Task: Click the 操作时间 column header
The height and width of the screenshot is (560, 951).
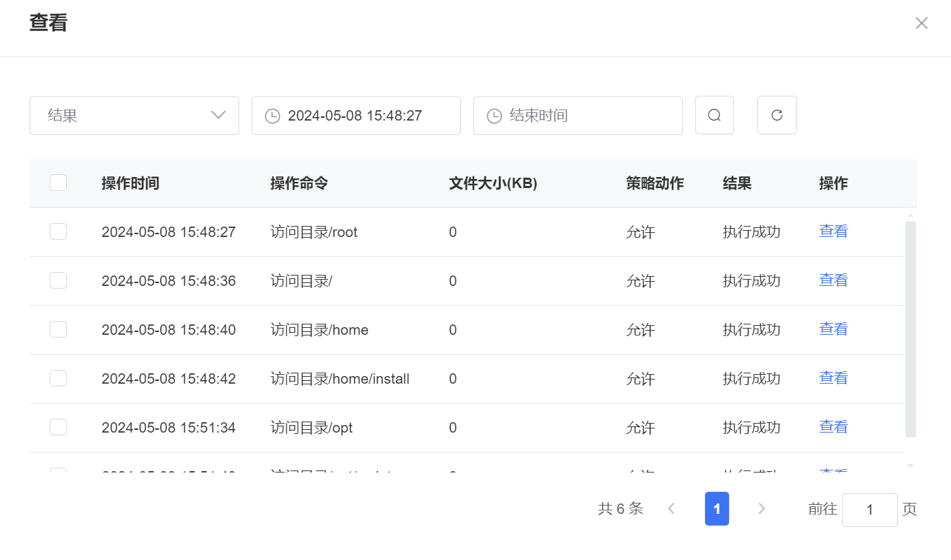Action: pyautogui.click(x=130, y=183)
